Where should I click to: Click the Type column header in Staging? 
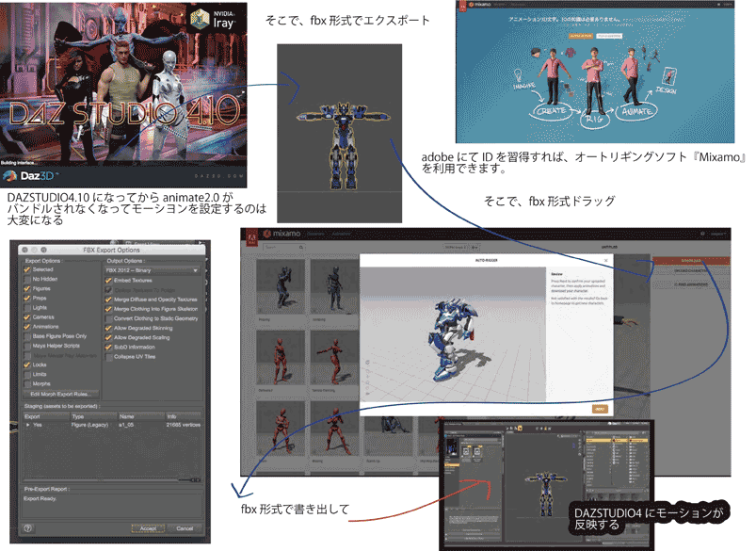click(x=93, y=416)
